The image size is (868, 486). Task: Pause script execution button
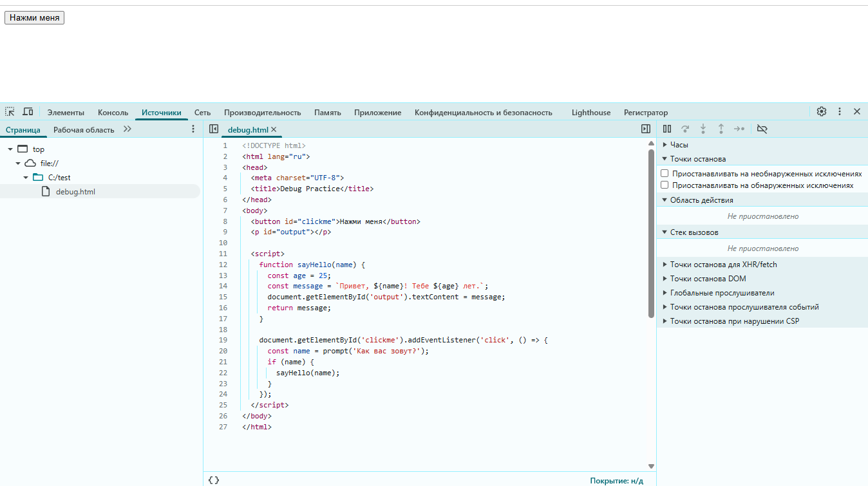coord(667,129)
